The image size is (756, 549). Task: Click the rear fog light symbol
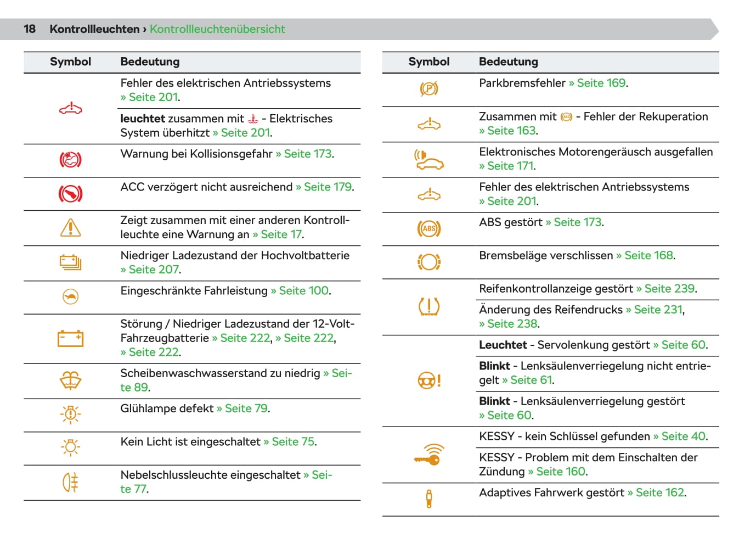70,482
